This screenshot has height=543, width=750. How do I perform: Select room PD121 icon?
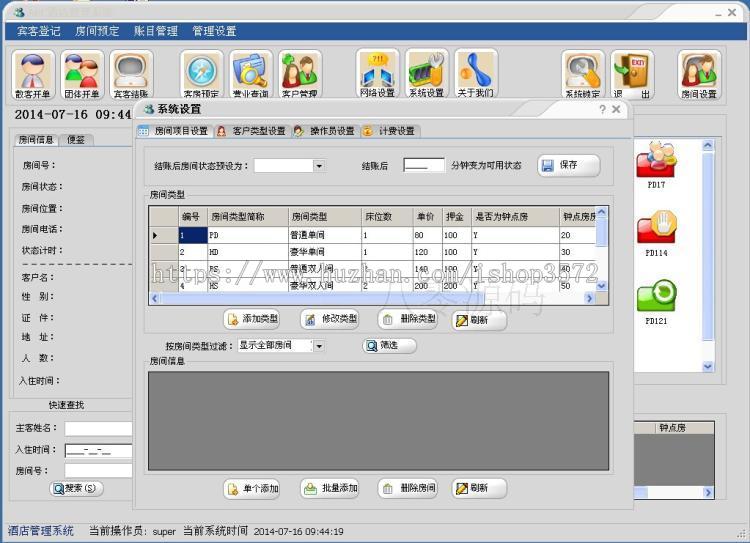click(656, 302)
